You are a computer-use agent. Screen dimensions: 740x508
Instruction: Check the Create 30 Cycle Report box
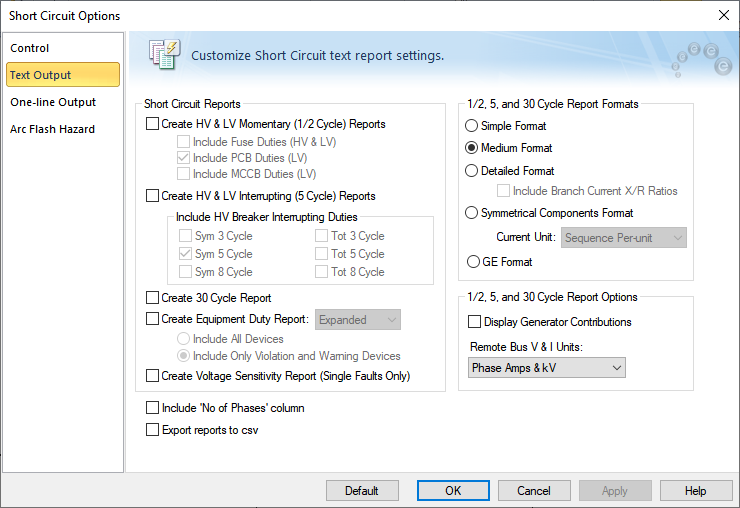(153, 298)
